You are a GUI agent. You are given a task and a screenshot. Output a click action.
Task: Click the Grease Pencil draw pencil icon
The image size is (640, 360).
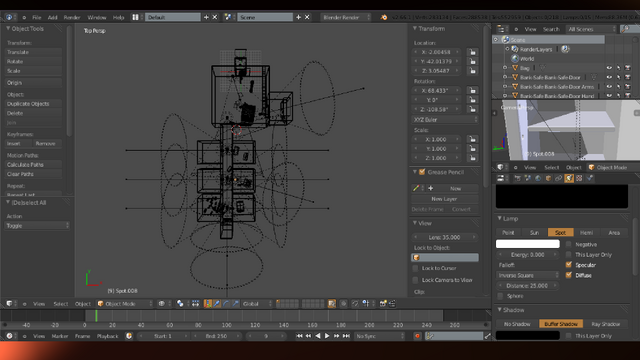(416, 188)
